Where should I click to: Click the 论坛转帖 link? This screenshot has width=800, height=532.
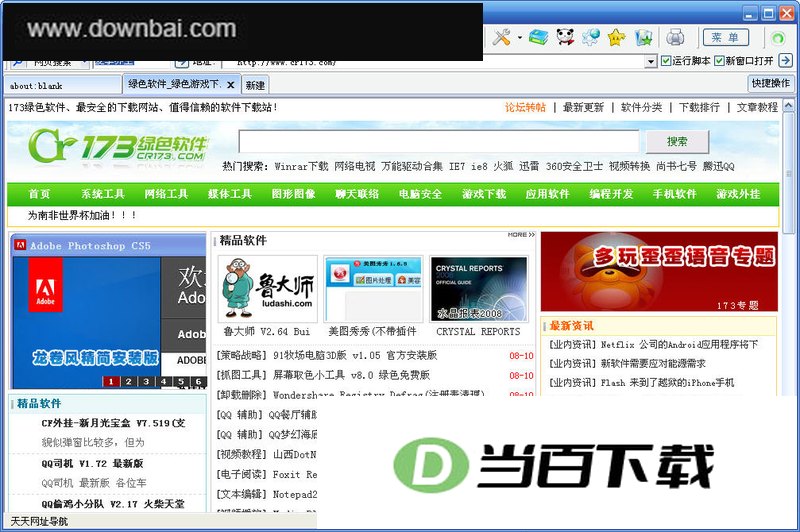click(x=525, y=107)
